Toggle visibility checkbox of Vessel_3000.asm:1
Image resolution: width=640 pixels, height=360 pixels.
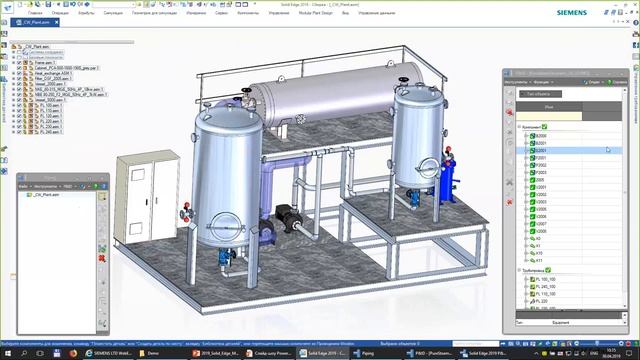[x=19, y=100]
